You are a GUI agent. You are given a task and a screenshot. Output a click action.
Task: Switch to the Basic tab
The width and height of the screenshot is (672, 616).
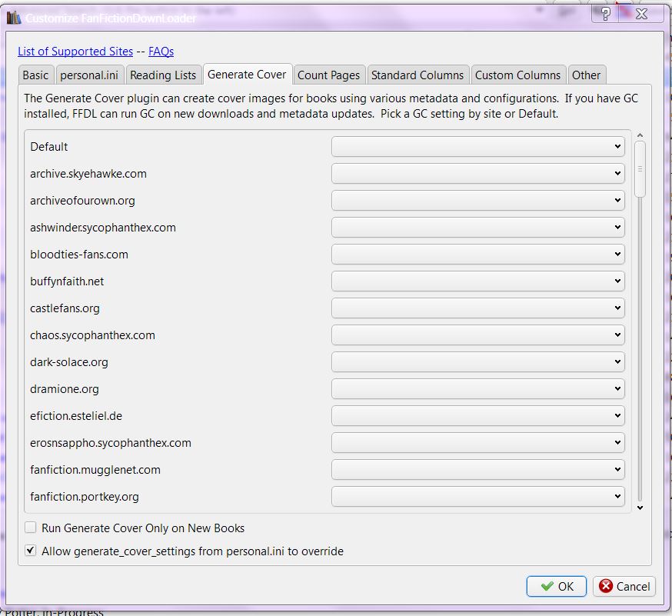[35, 75]
